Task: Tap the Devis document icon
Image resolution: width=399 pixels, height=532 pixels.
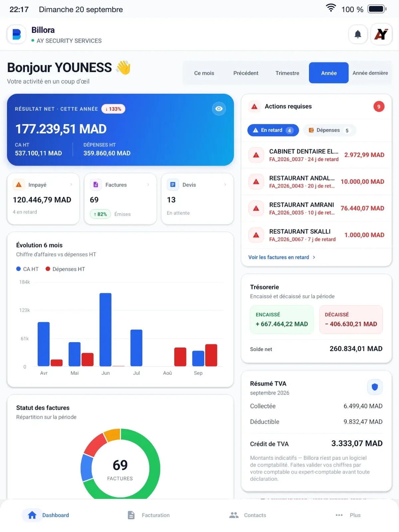Action: pyautogui.click(x=173, y=185)
